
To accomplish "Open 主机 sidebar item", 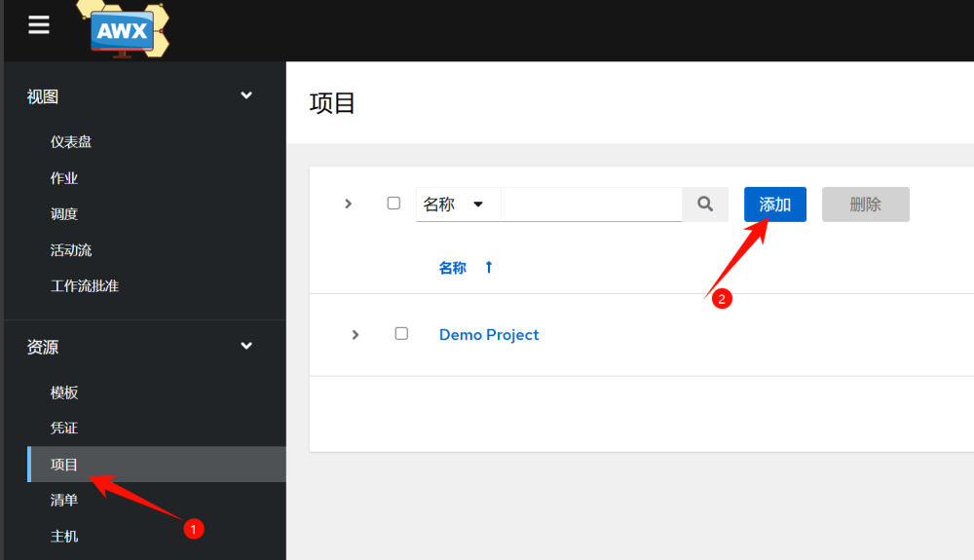I will pos(64,536).
